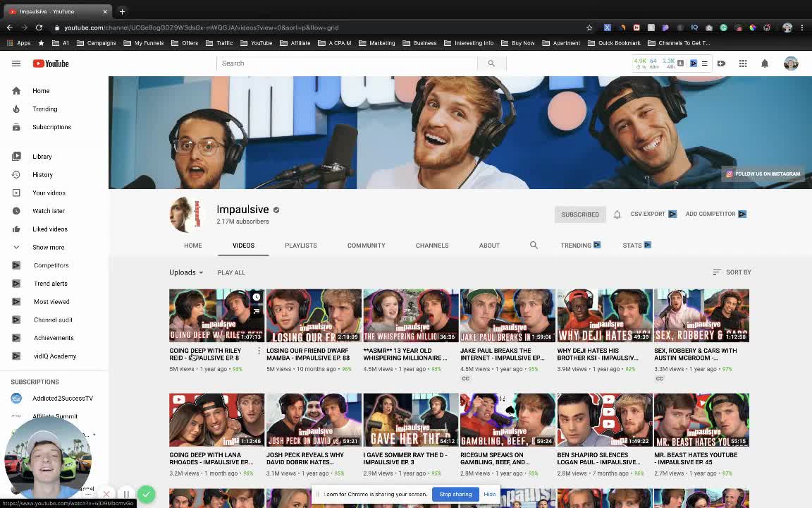Click the Chrome back arrow
This screenshot has height=508, width=812.
pos(9,28)
